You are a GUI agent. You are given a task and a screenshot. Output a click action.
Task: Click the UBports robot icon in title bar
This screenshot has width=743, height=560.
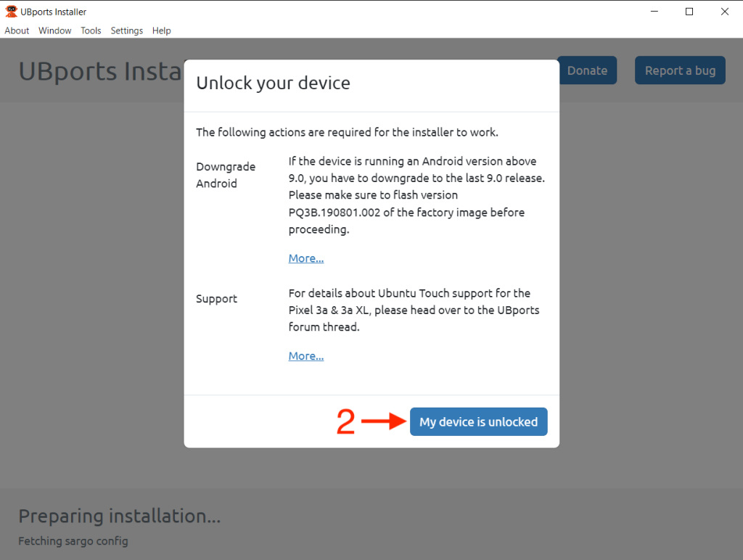[x=12, y=12]
